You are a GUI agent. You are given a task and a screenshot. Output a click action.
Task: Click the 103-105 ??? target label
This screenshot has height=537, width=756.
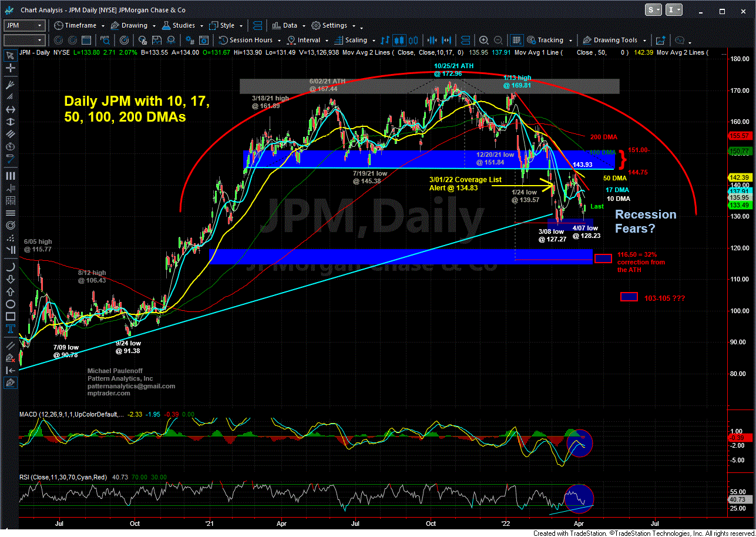[x=664, y=298]
